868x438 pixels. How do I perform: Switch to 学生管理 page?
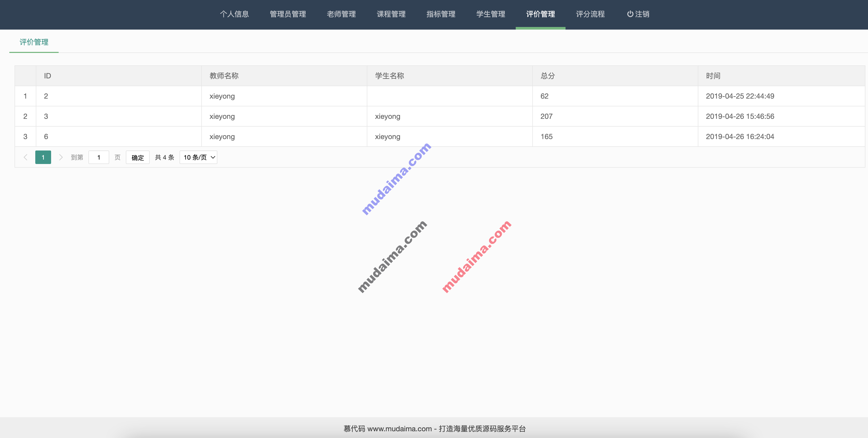(491, 14)
